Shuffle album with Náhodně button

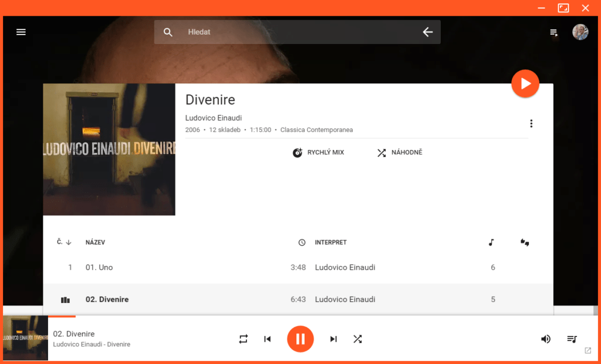[x=399, y=153]
